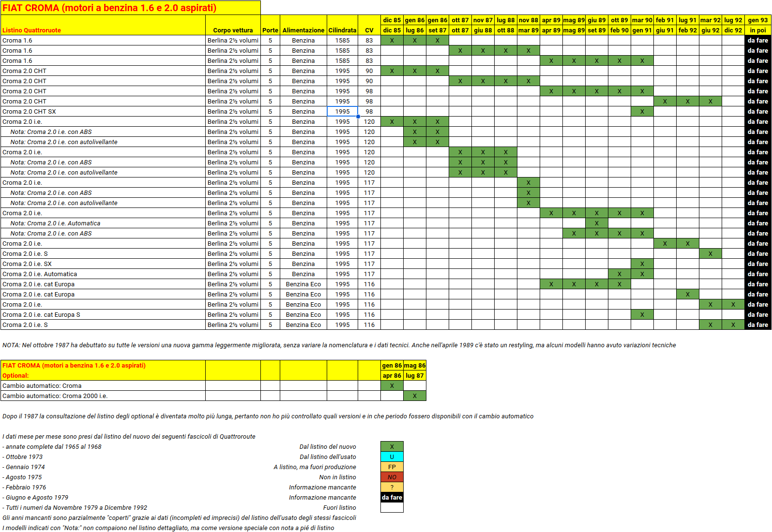
Task: Click X in 'Cambio automatico: Croma 2000 i.e.' row
Action: click(x=415, y=396)
